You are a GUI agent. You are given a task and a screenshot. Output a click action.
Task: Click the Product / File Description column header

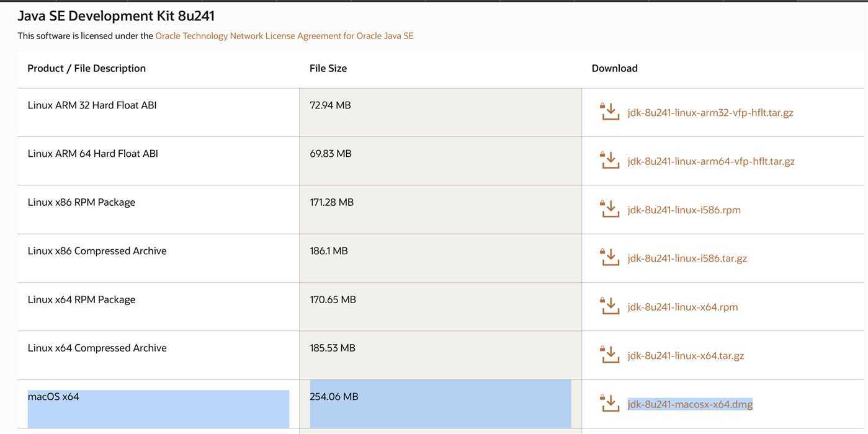(87, 68)
